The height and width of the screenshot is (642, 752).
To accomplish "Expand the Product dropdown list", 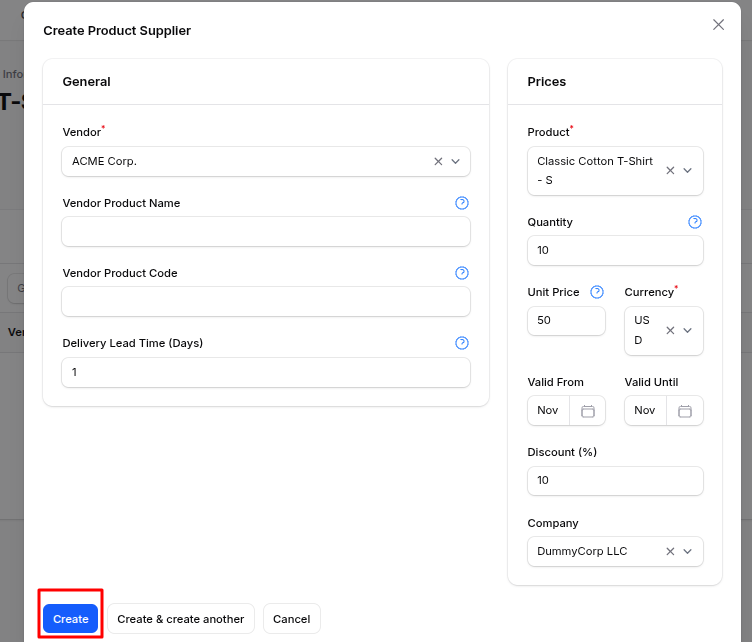I will pos(688,171).
